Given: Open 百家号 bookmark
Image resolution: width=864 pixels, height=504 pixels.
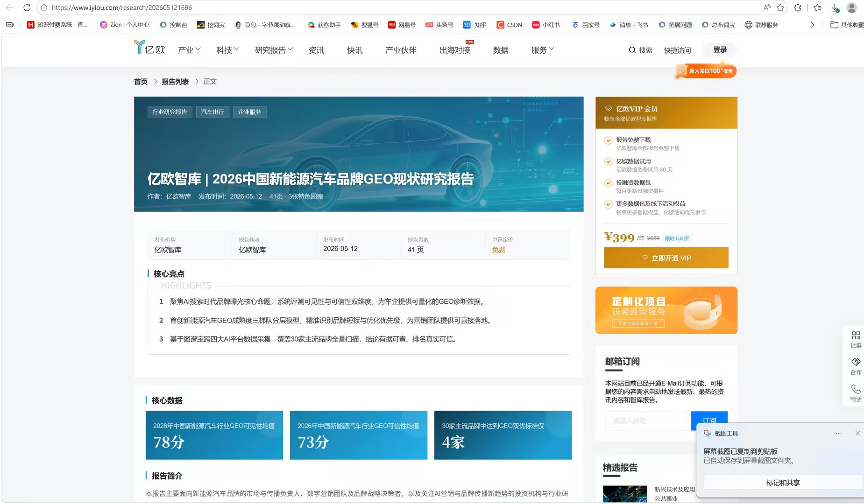Looking at the screenshot, I should point(586,25).
